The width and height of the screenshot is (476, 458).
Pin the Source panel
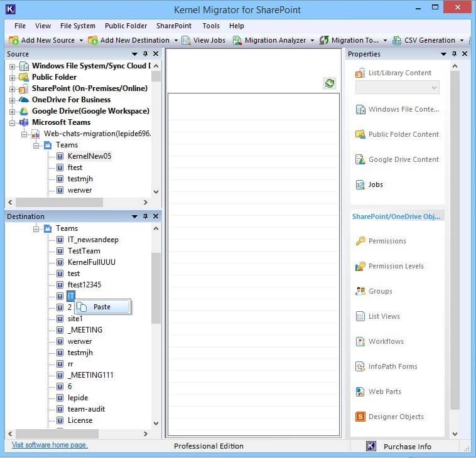point(146,54)
